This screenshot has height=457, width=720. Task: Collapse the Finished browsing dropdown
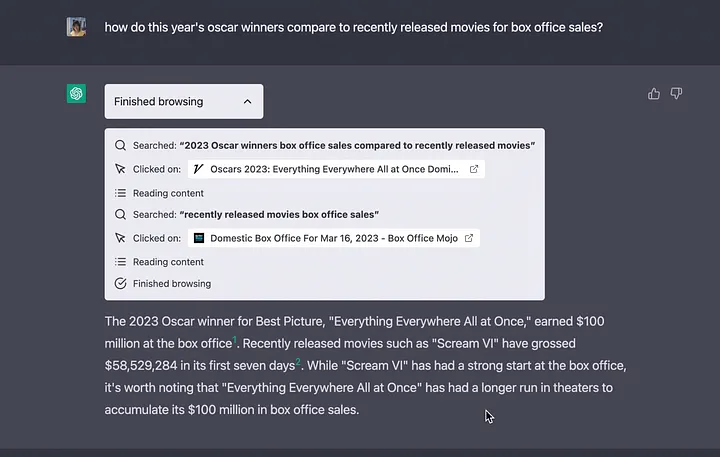pos(183,101)
